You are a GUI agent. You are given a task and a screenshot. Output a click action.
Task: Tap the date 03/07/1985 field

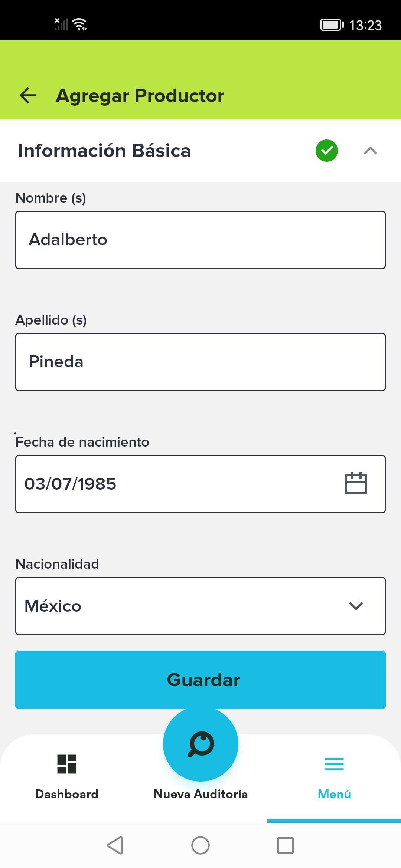pos(200,484)
